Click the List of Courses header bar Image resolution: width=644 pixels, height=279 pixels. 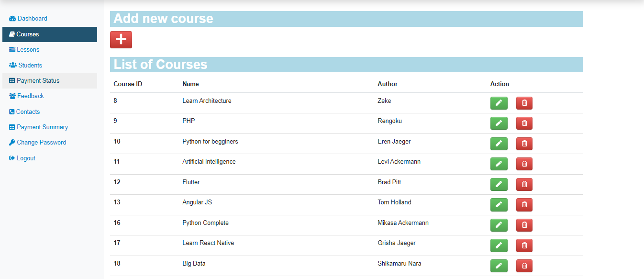346,64
